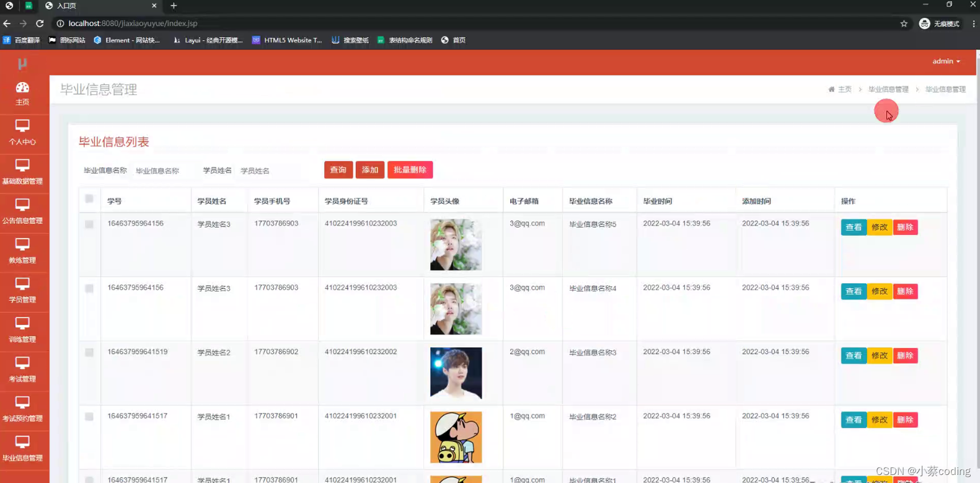This screenshot has height=483, width=980.
Task: Open 考试预约管理 in the sidebar
Action: coord(22,409)
